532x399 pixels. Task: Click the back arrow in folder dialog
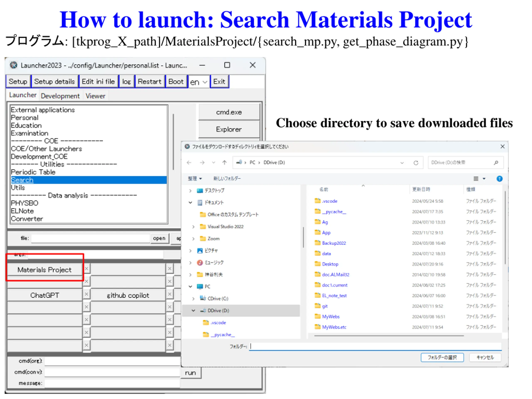189,163
